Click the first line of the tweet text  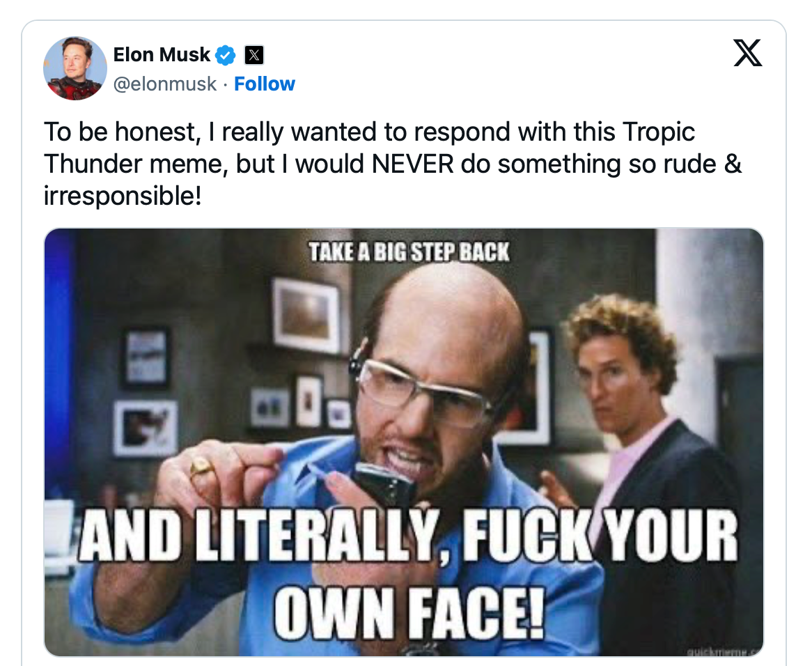[369, 132]
